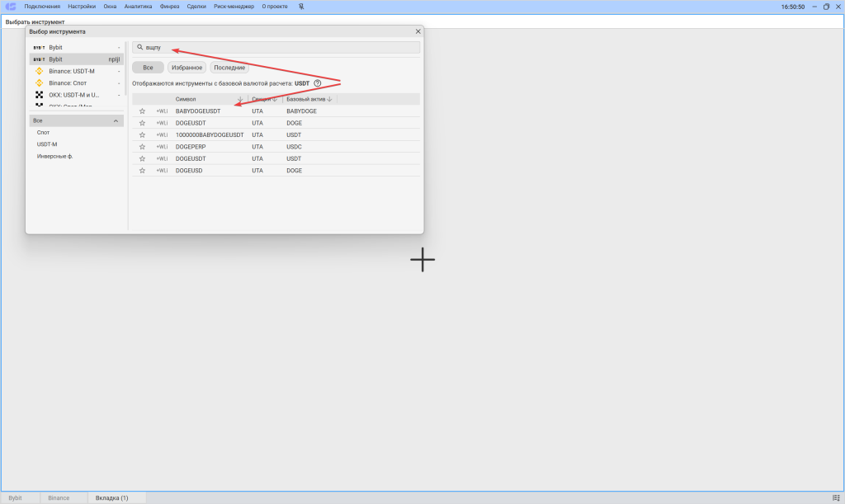The width and height of the screenshot is (845, 504).
Task: Close the Выбор инструмента dialog
Action: click(x=418, y=31)
